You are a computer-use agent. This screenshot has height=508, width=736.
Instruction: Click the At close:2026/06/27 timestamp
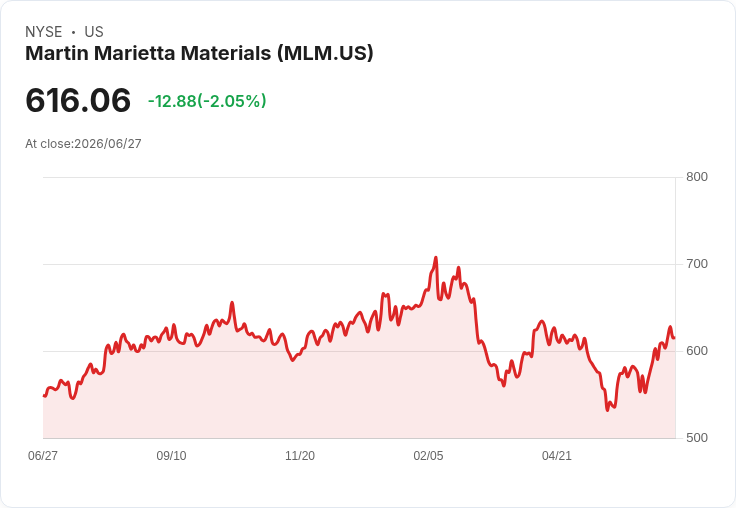pos(83,144)
